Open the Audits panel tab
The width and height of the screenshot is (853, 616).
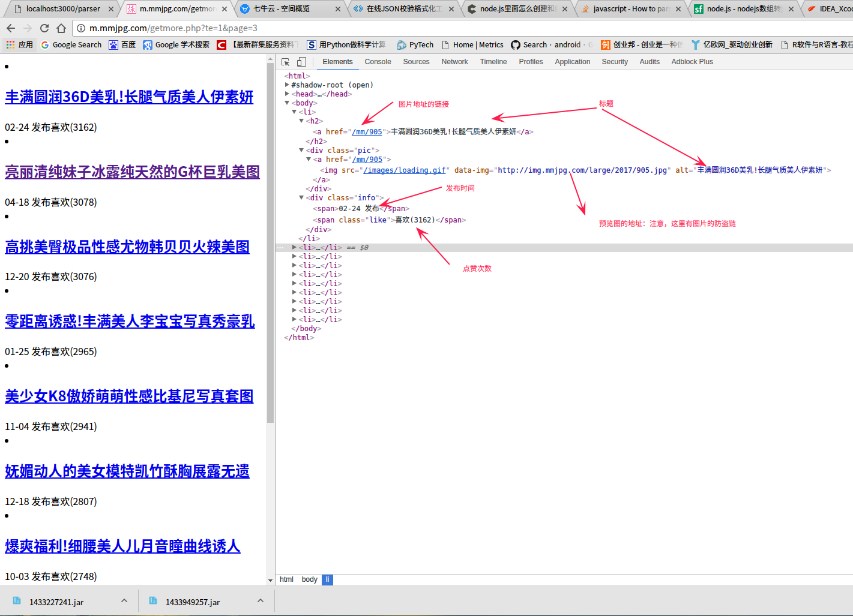(650, 62)
